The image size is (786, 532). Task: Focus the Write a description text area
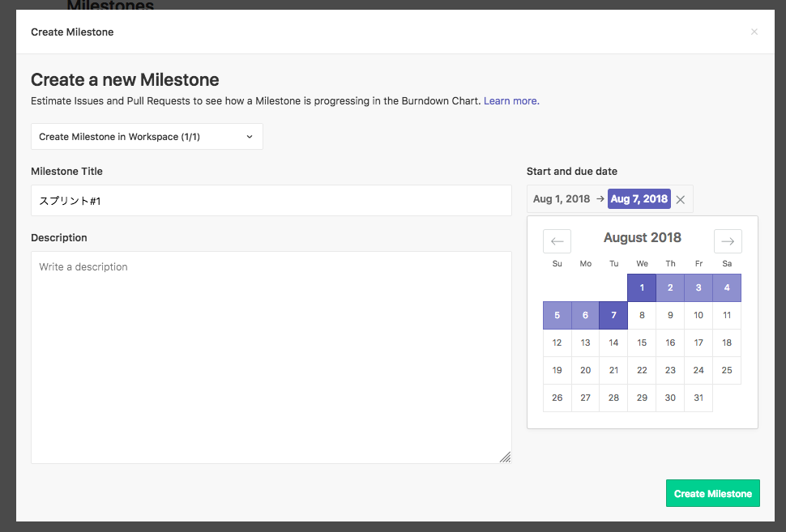(271, 357)
